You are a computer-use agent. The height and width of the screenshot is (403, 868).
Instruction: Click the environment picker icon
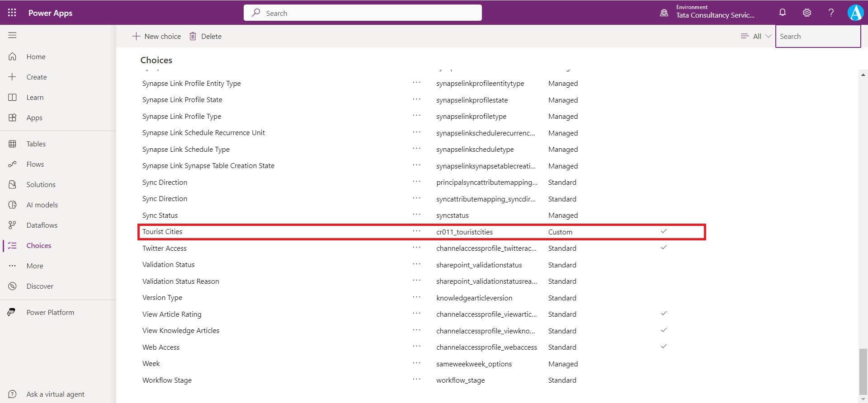664,13
